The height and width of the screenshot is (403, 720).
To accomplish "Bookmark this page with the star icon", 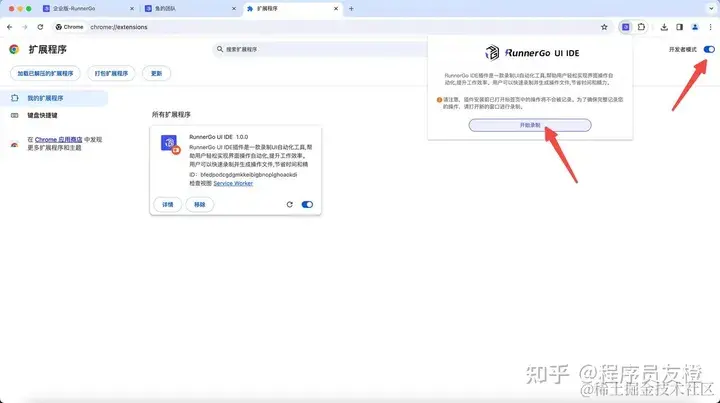I will (604, 27).
